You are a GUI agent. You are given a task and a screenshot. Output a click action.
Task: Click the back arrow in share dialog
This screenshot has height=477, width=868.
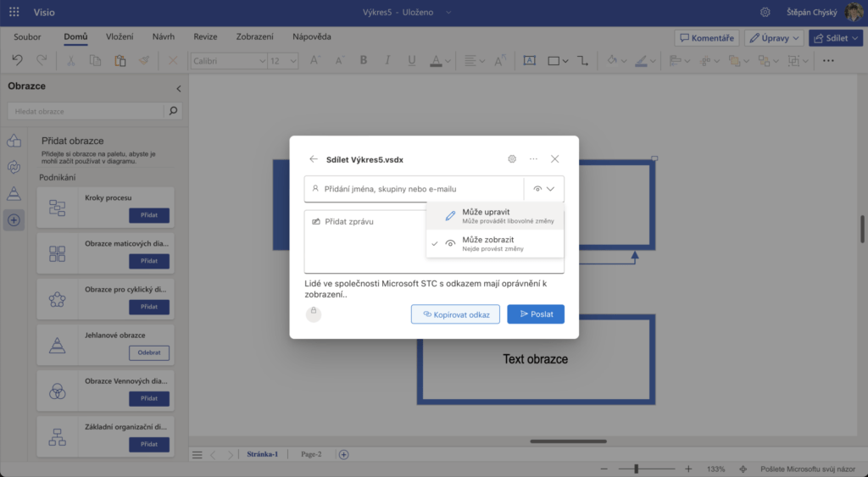tap(314, 158)
